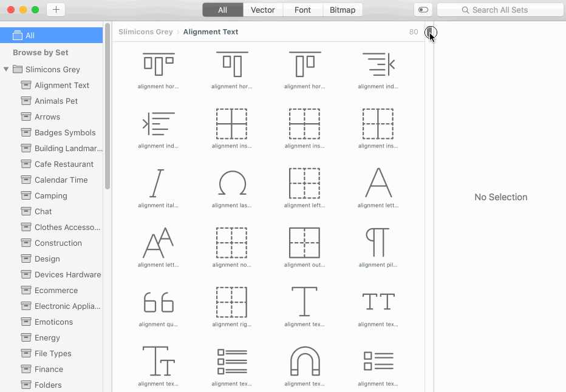Go to Slimicons Grey breadcrumb
The width and height of the screenshot is (566, 392).
[x=145, y=32]
